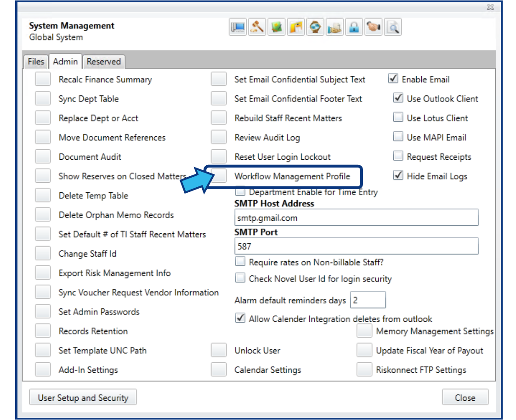Open the Reserved tab
The image size is (516, 420).
(104, 62)
